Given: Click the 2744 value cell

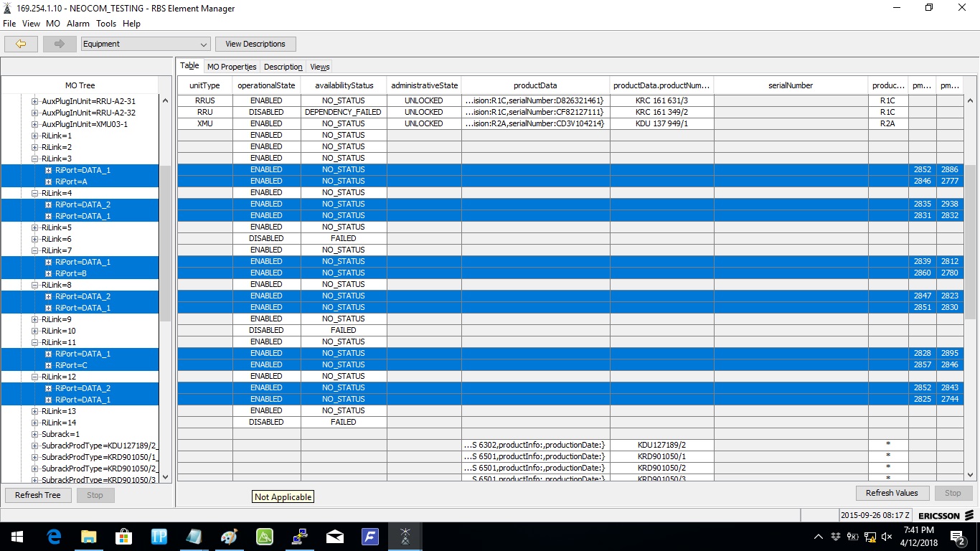Looking at the screenshot, I should (950, 399).
